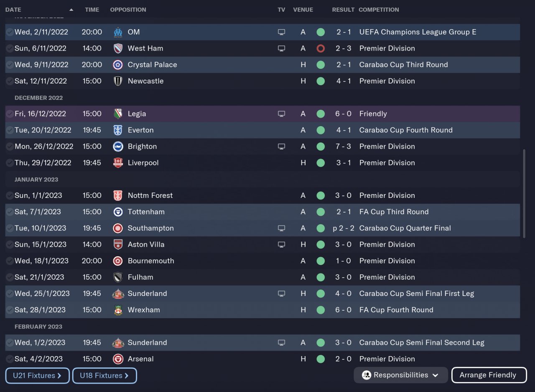
Task: Open the Responsibilities dropdown
Action: click(x=400, y=375)
